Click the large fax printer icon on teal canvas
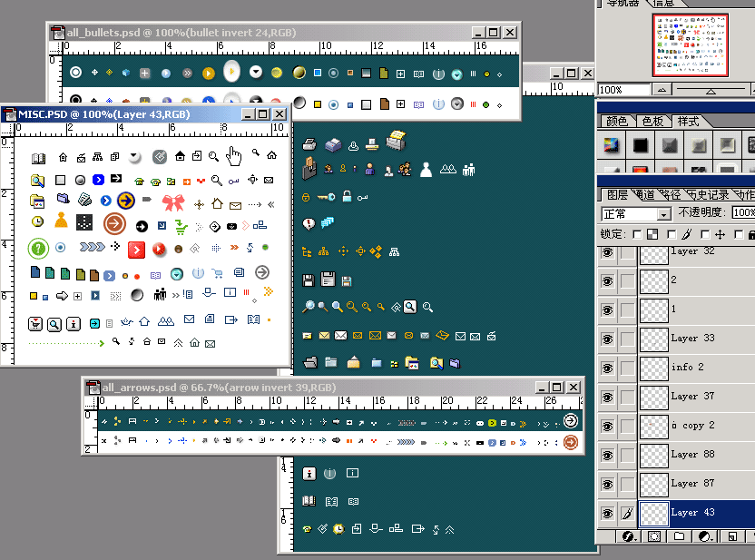This screenshot has height=560, width=755. point(396,140)
